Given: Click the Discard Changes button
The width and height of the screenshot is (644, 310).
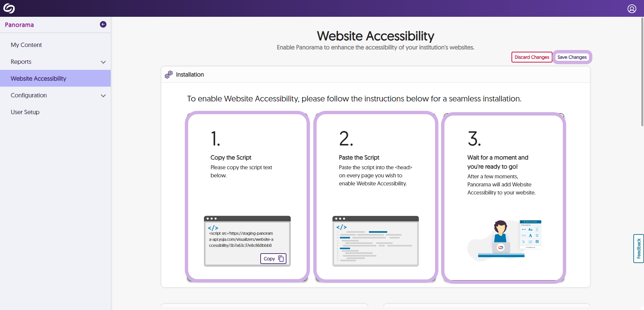Looking at the screenshot, I should [532, 57].
